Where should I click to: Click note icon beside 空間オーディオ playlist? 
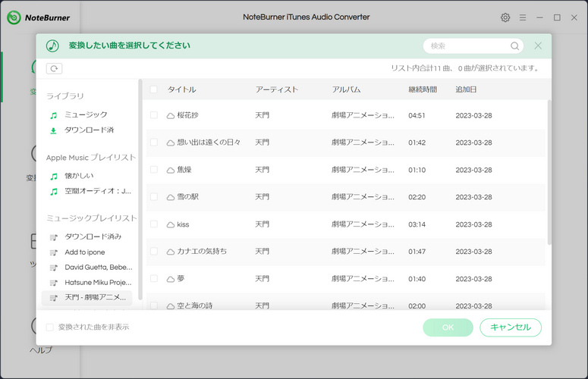[x=54, y=192]
